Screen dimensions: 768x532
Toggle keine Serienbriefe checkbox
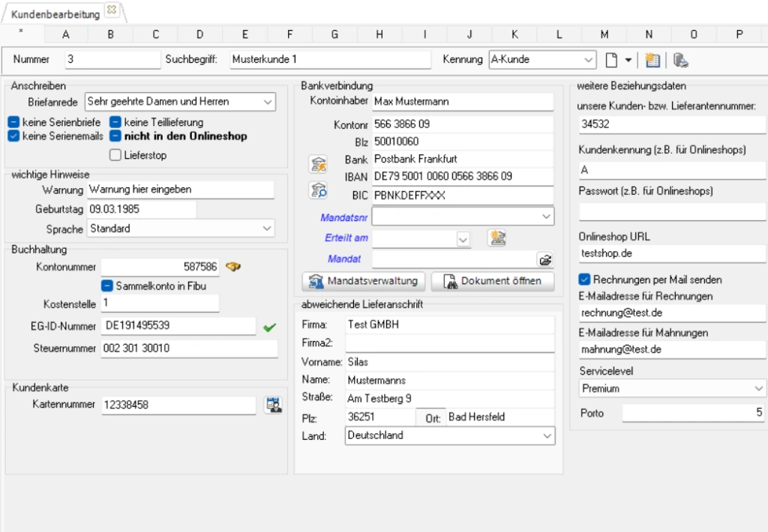click(13, 122)
